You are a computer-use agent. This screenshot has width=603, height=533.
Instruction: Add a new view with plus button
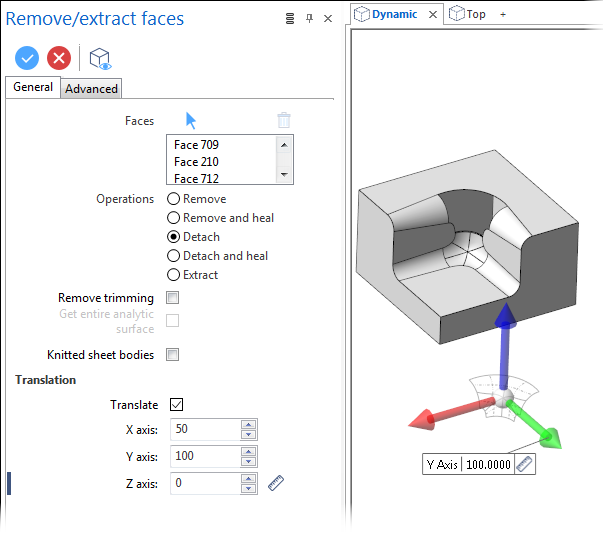(x=503, y=15)
